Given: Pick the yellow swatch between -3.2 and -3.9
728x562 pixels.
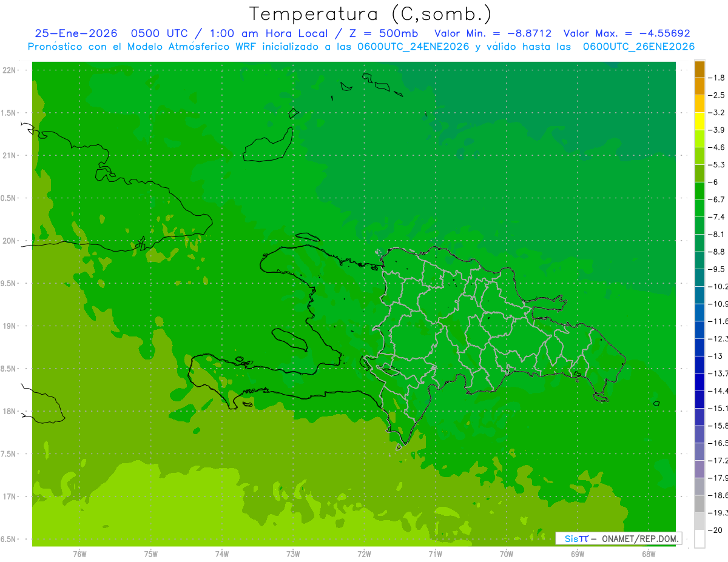Looking at the screenshot, I should click(699, 121).
